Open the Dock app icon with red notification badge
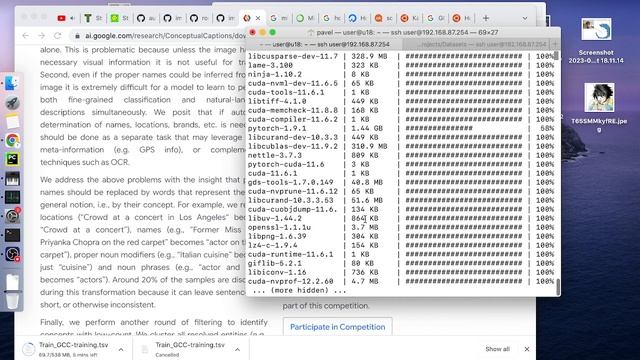 (12, 216)
